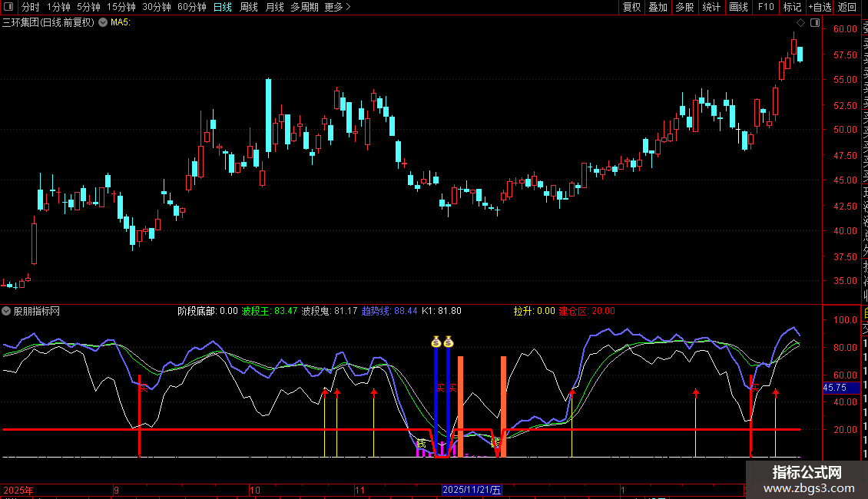
Task: Click the 45.75 highlighted value on indicator axis
Action: tap(841, 388)
